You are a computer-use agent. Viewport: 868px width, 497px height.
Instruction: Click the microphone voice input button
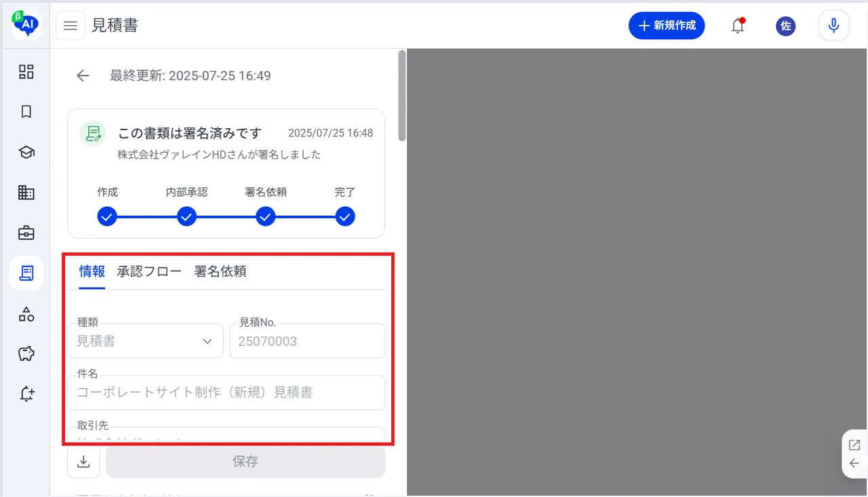(x=834, y=26)
